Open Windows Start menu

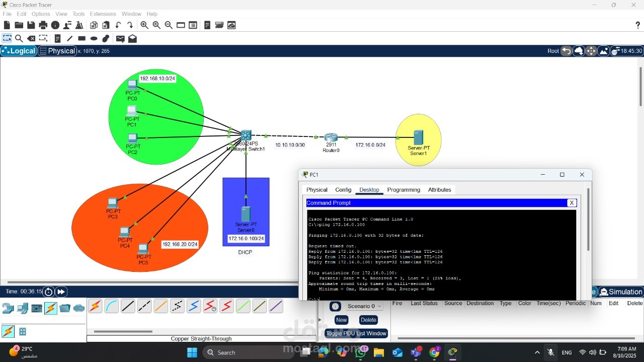pyautogui.click(x=192, y=352)
